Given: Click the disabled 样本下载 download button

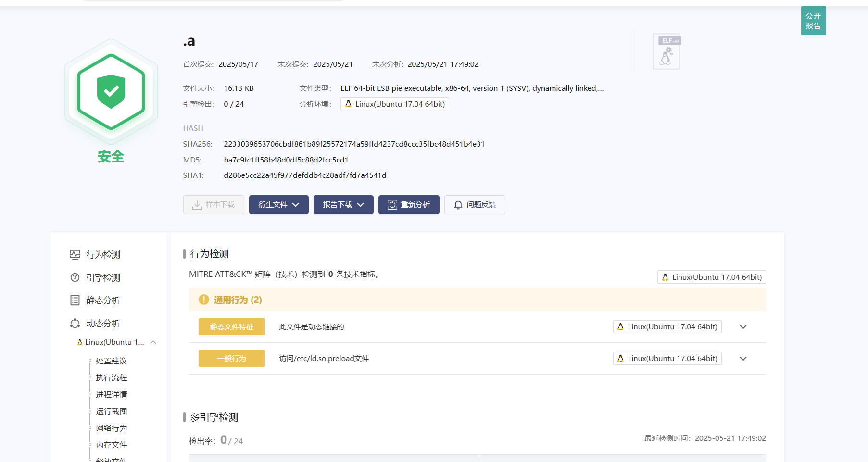Looking at the screenshot, I should (214, 205).
